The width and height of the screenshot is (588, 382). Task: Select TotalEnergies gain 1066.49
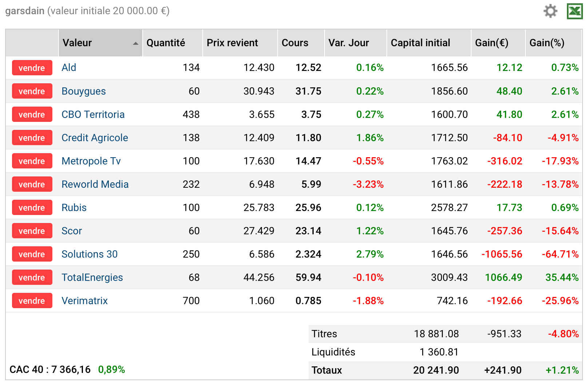(504, 277)
